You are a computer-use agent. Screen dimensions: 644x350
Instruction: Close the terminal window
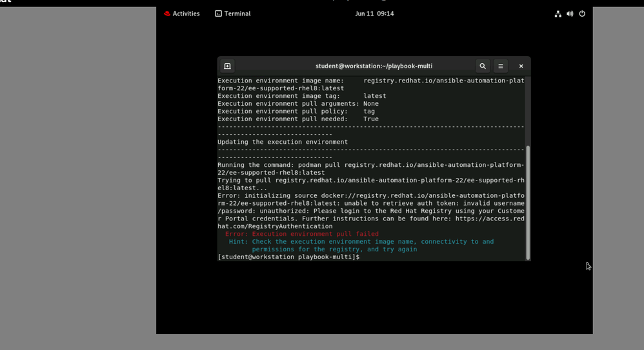521,66
